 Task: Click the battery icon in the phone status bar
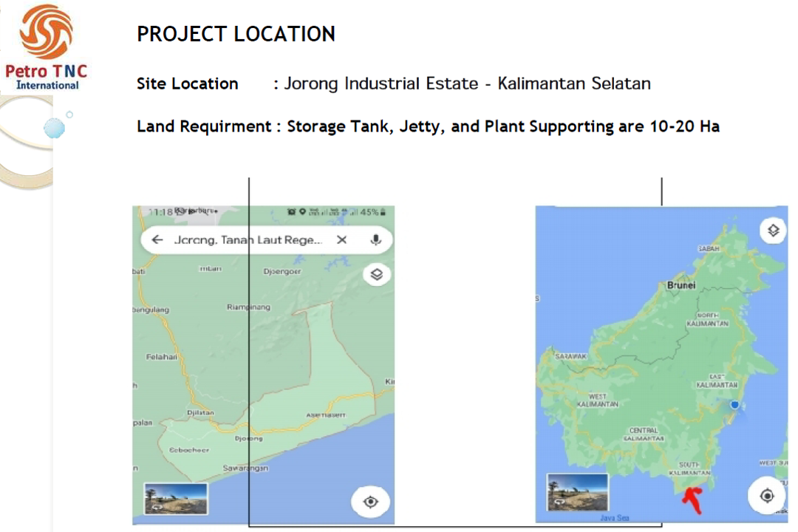click(383, 212)
